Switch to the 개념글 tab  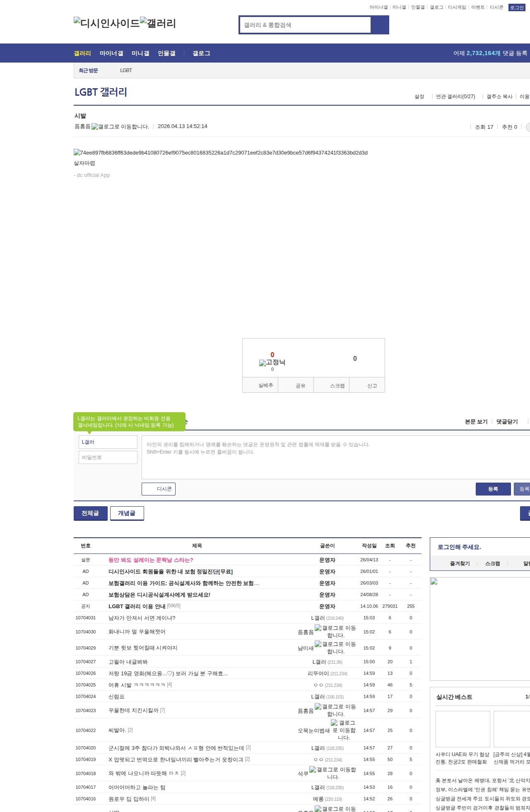point(127,513)
